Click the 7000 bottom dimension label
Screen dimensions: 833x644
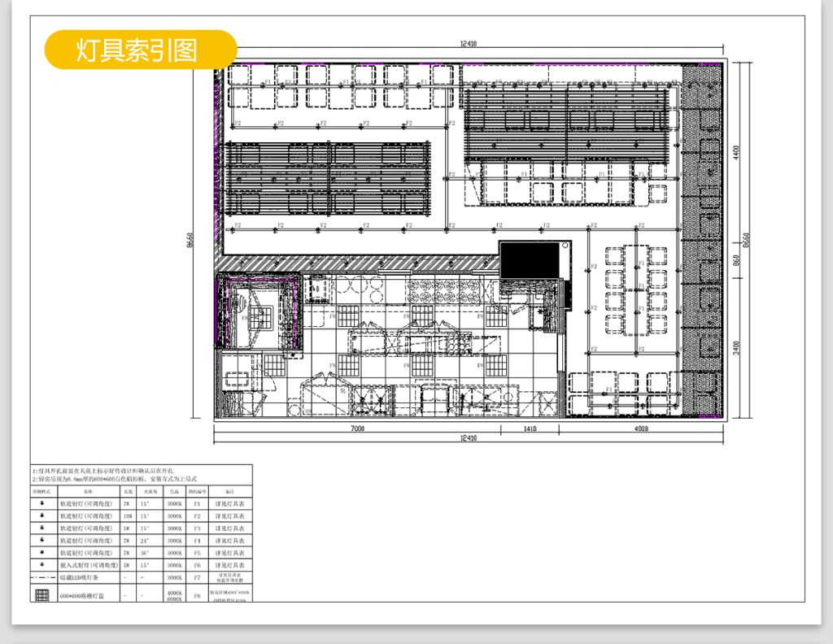356,428
